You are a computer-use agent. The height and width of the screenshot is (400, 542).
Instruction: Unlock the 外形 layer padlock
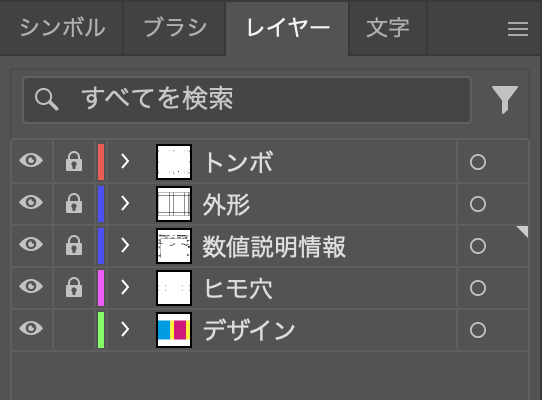click(74, 203)
